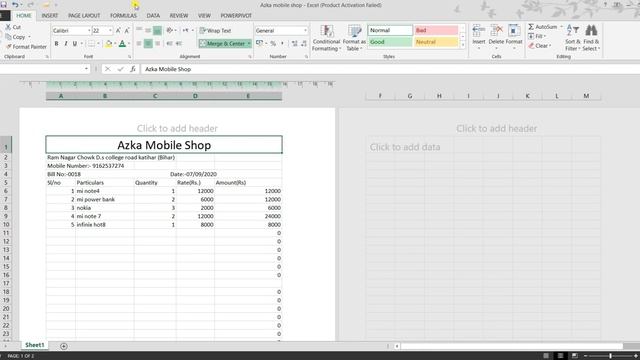This screenshot has height=360, width=640.
Task: Click the Undo icon in Quick Access Toolbar
Action: pyautogui.click(x=15, y=5)
